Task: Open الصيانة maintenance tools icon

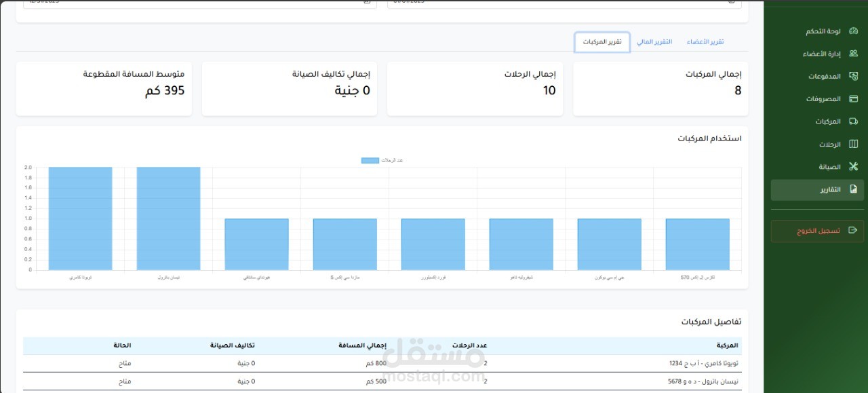Action: 854,166
